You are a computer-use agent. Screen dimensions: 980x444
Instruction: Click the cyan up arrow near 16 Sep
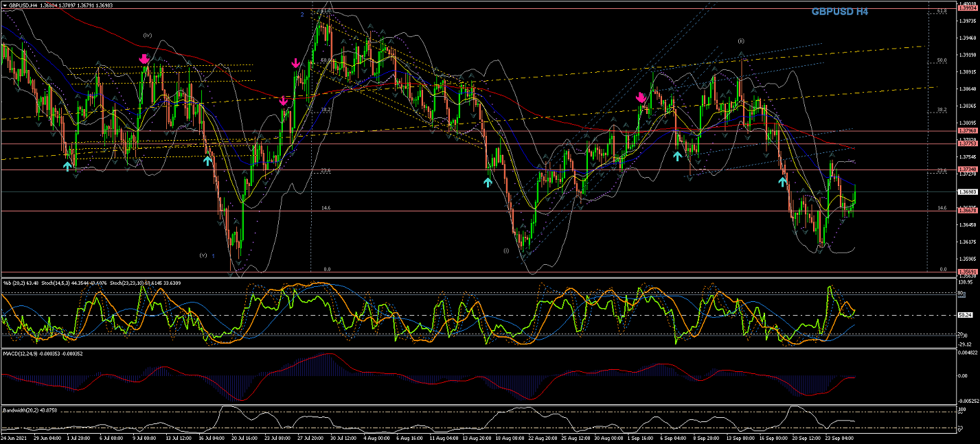(x=782, y=182)
